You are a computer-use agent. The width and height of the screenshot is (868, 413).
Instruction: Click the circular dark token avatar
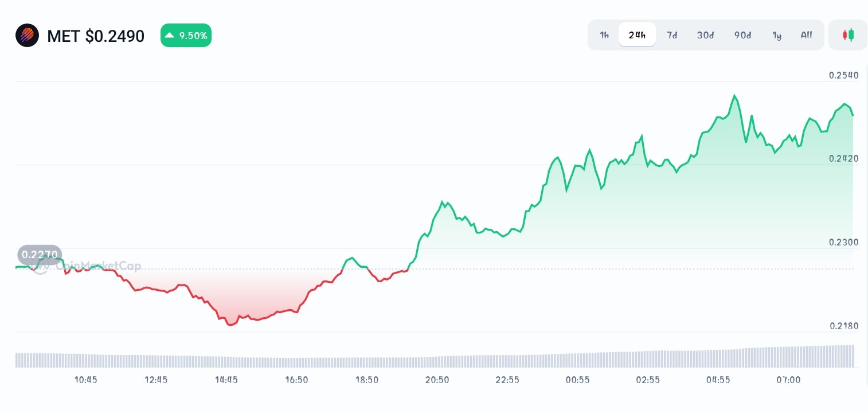pyautogui.click(x=27, y=35)
